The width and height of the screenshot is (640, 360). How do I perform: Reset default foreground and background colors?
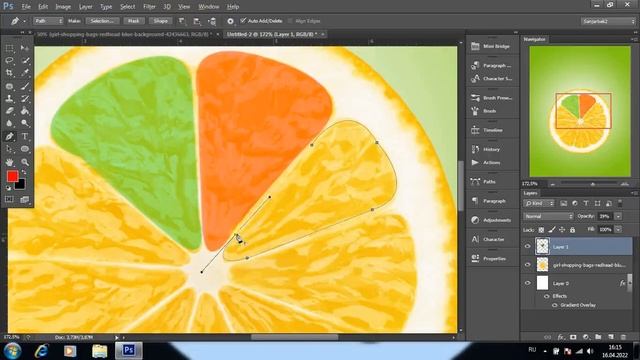(x=8, y=188)
